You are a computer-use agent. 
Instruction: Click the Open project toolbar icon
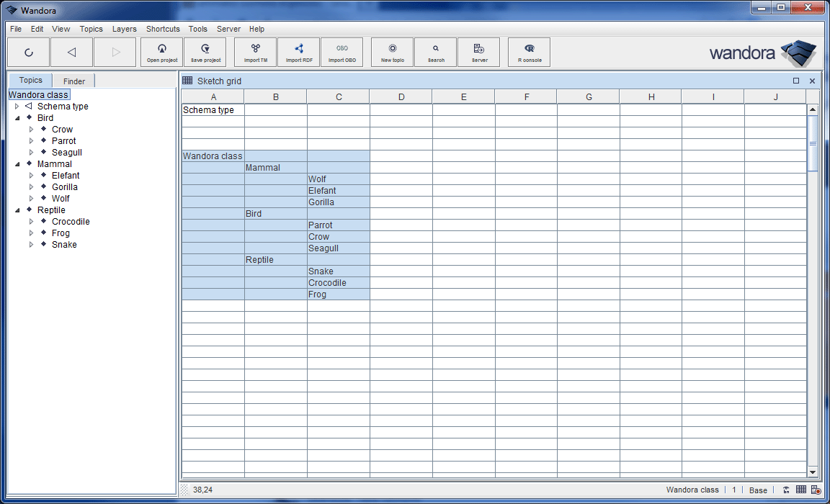click(x=162, y=52)
